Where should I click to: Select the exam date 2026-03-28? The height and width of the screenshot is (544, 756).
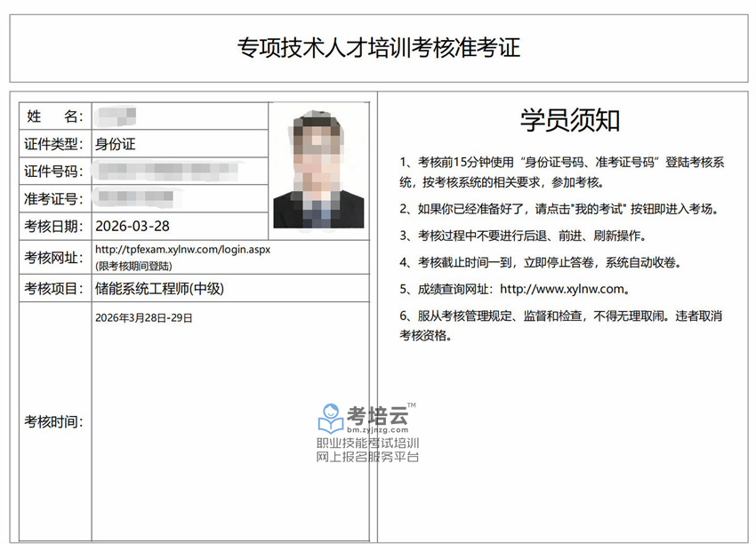(x=132, y=226)
